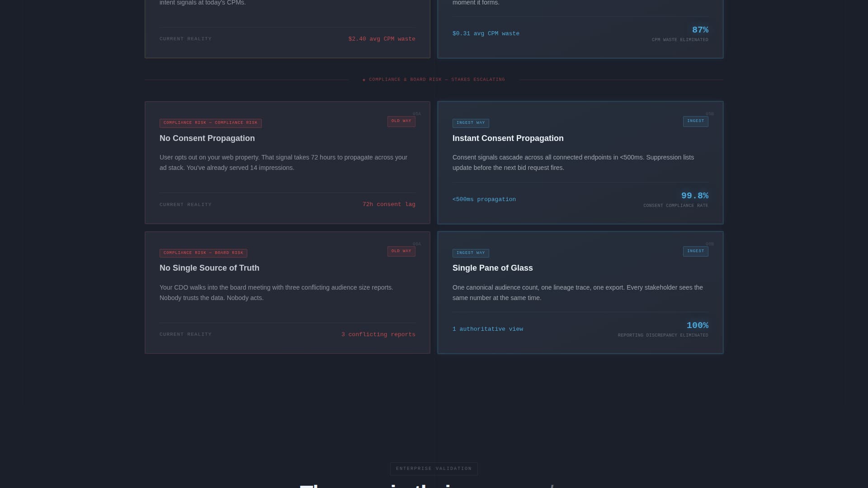Click the 100% statistic
This screenshot has width=868, height=488.
[x=697, y=325]
